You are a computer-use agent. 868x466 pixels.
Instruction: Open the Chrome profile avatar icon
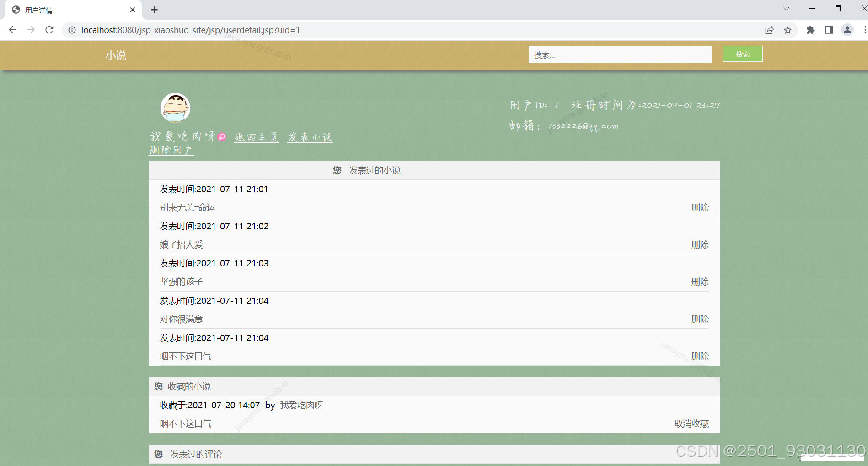tap(847, 30)
